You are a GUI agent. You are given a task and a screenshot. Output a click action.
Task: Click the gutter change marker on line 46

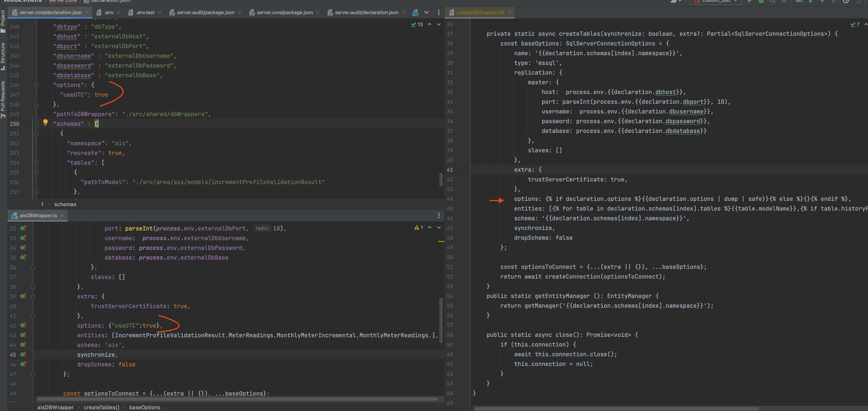click(x=23, y=364)
